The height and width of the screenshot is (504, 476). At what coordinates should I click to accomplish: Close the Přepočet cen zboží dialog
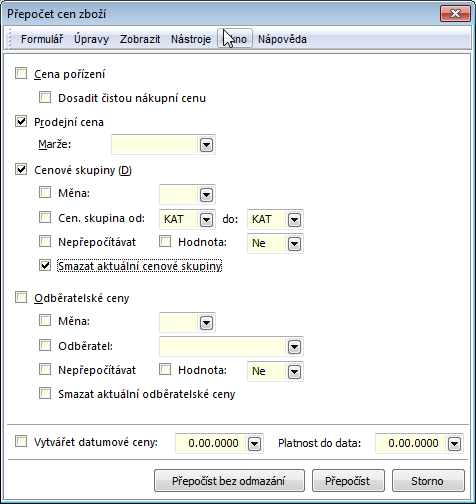click(455, 14)
